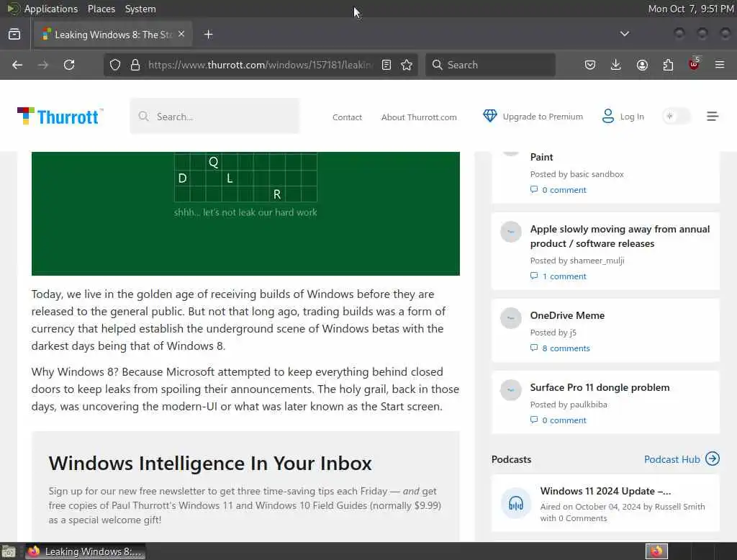Open the Places menu
This screenshot has height=560, width=737.
pos(101,9)
